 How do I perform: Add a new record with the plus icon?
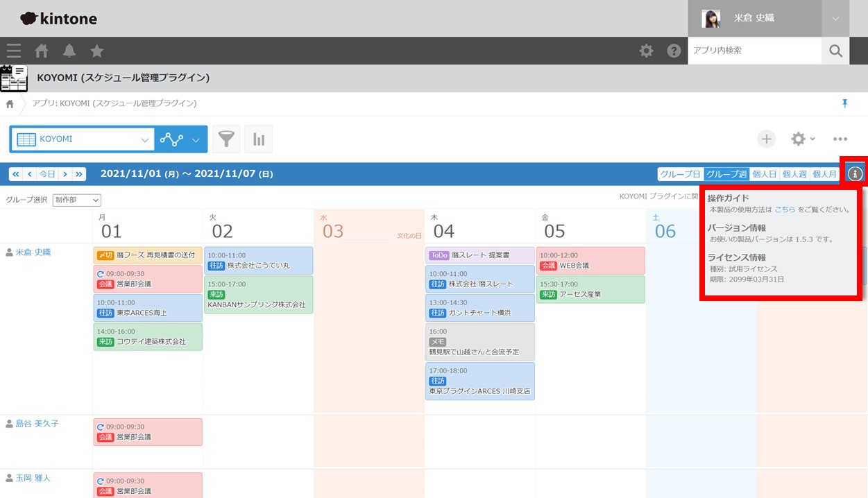766,139
